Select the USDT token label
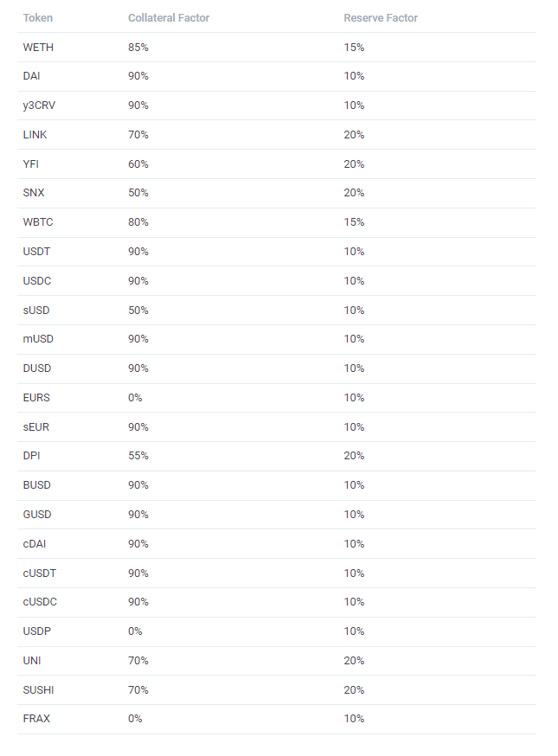558x756 pixels. pos(36,252)
